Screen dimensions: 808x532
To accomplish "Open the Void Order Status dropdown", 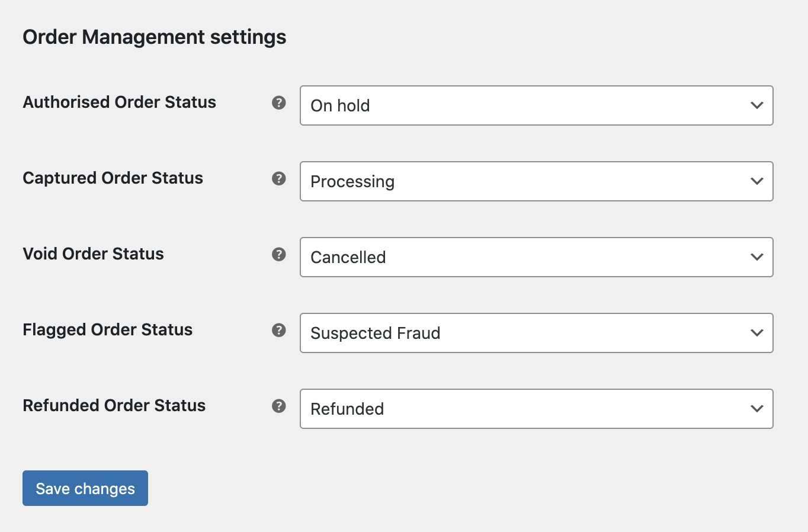I will pyautogui.click(x=536, y=257).
